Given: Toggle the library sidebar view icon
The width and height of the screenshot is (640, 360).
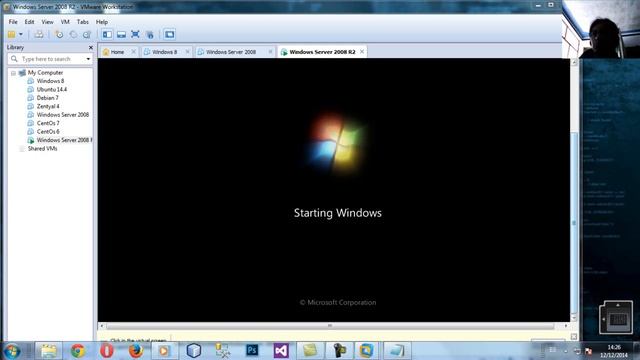Looking at the screenshot, I should click(x=107, y=35).
